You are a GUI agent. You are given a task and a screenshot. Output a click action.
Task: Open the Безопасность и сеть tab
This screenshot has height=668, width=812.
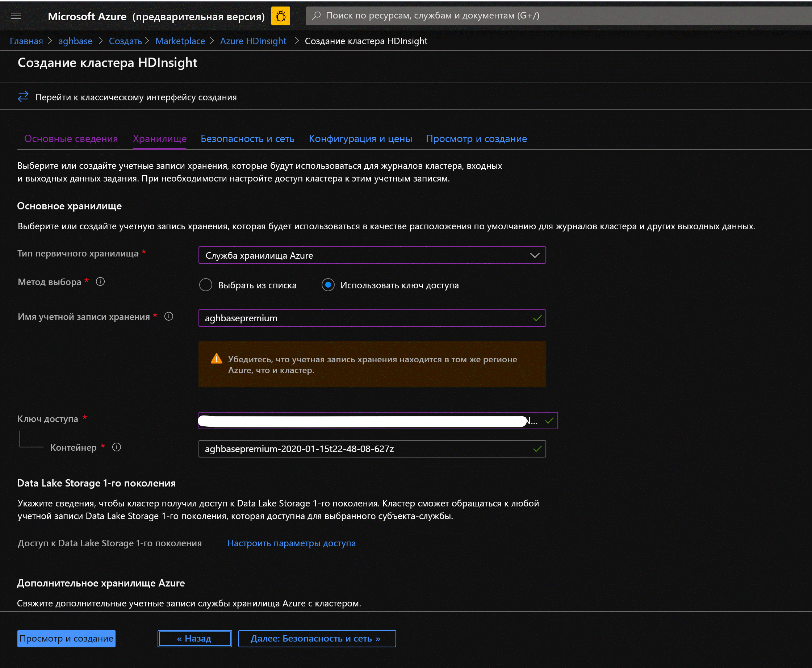click(x=247, y=138)
